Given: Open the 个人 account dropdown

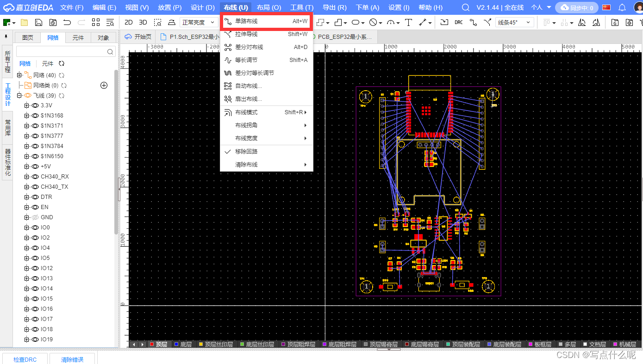Looking at the screenshot, I should click(x=541, y=7).
